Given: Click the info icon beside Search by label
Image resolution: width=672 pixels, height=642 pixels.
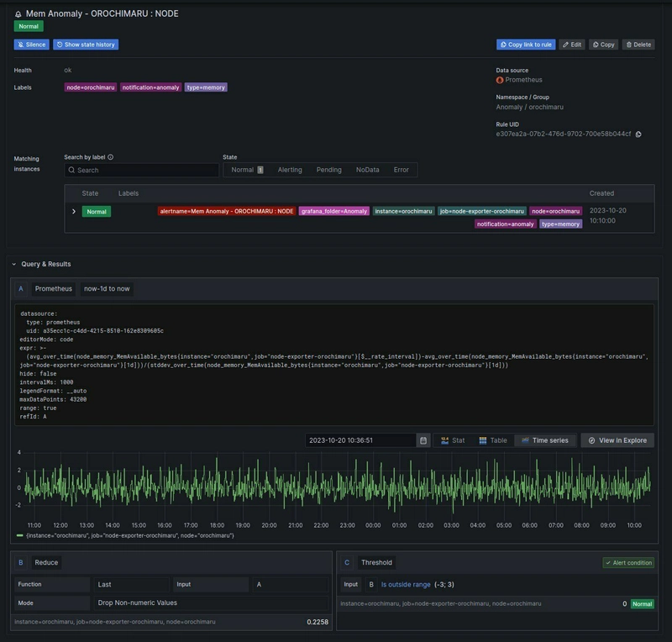Looking at the screenshot, I should 111,157.
